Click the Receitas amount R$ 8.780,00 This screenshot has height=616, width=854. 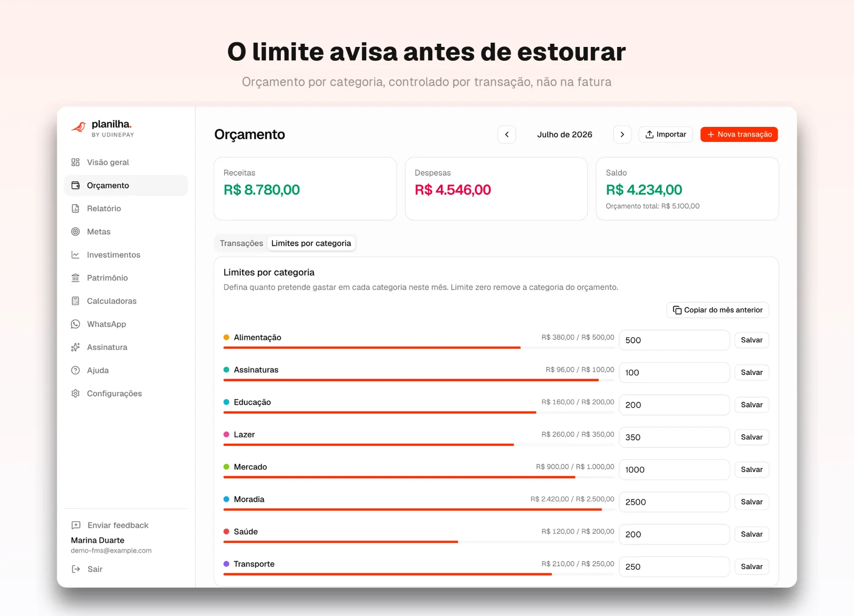click(x=262, y=190)
